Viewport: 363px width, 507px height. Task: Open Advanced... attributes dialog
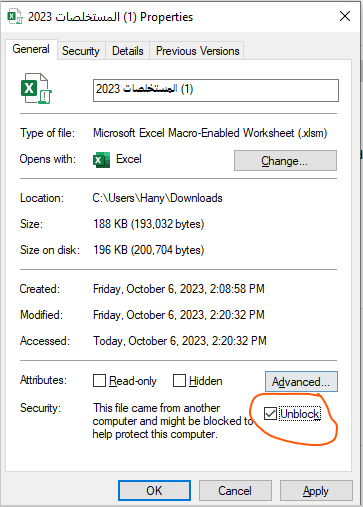pos(301,382)
